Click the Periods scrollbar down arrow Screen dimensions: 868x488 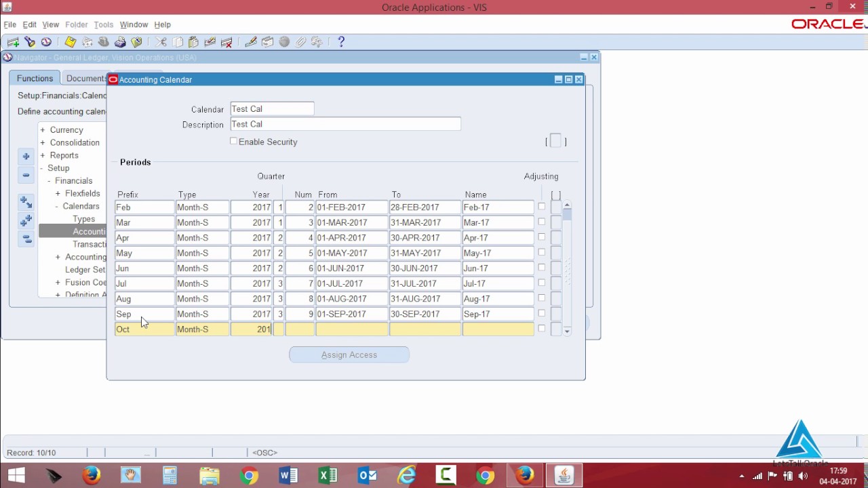coord(567,331)
